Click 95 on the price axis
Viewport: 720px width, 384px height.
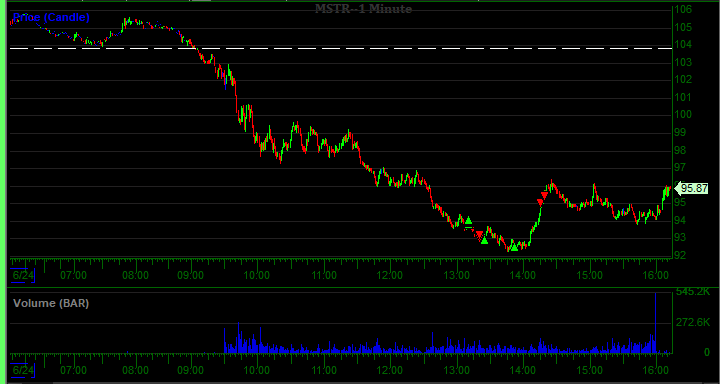[680, 203]
